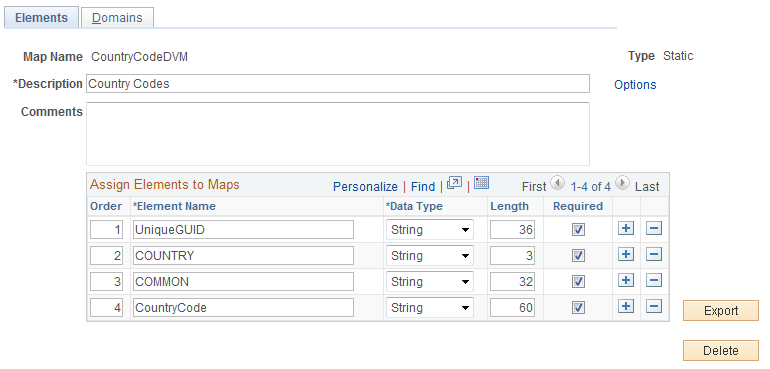
Task: Show next rows arrow icon
Action: point(622,183)
